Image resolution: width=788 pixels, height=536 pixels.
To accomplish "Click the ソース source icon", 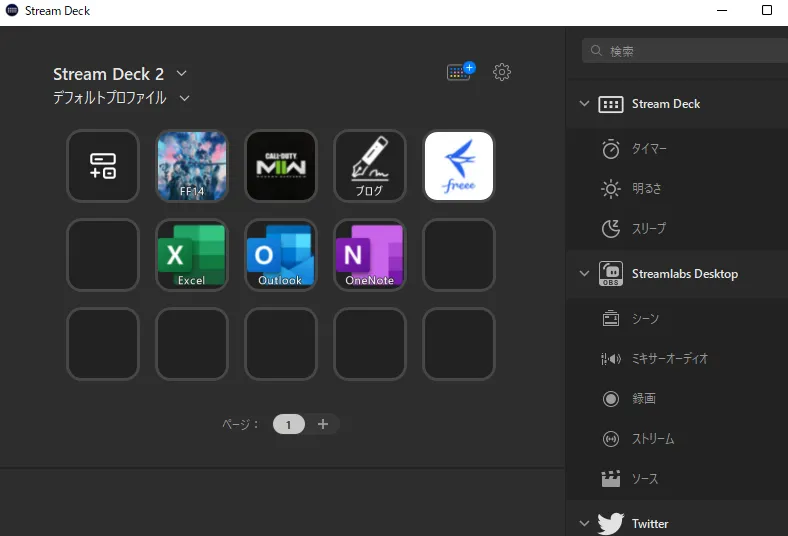I will (x=611, y=479).
